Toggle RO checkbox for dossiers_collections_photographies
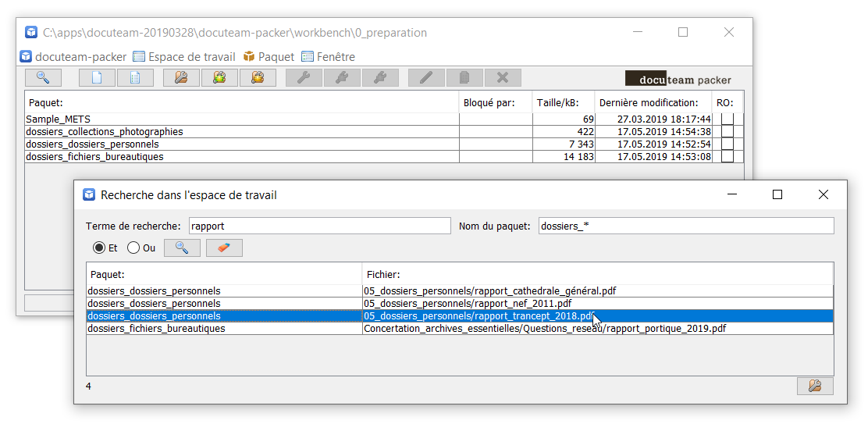 tap(727, 132)
